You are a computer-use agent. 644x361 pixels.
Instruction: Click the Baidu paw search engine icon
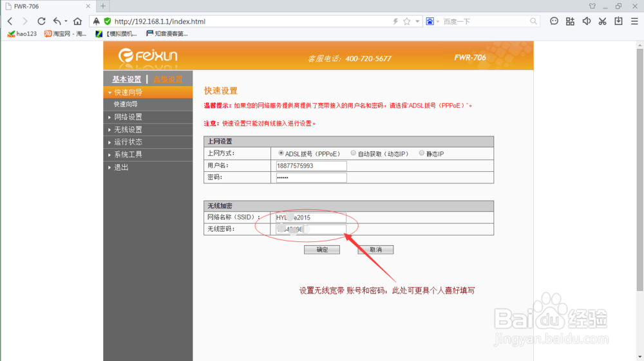coord(430,21)
